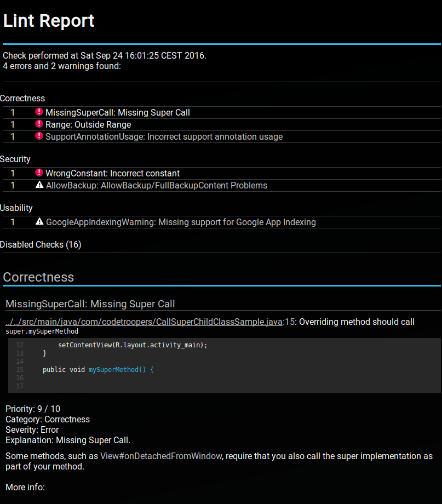Click the GoogleAppIndexingWarning warning triangle icon

(39, 222)
